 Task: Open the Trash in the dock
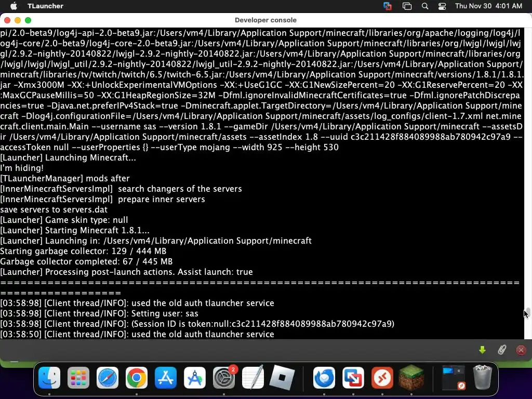click(x=483, y=377)
